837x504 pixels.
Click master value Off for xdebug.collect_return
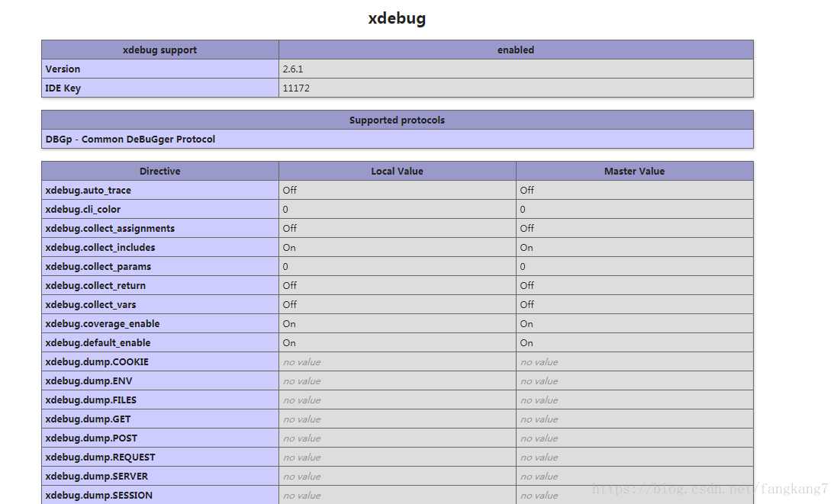point(635,285)
